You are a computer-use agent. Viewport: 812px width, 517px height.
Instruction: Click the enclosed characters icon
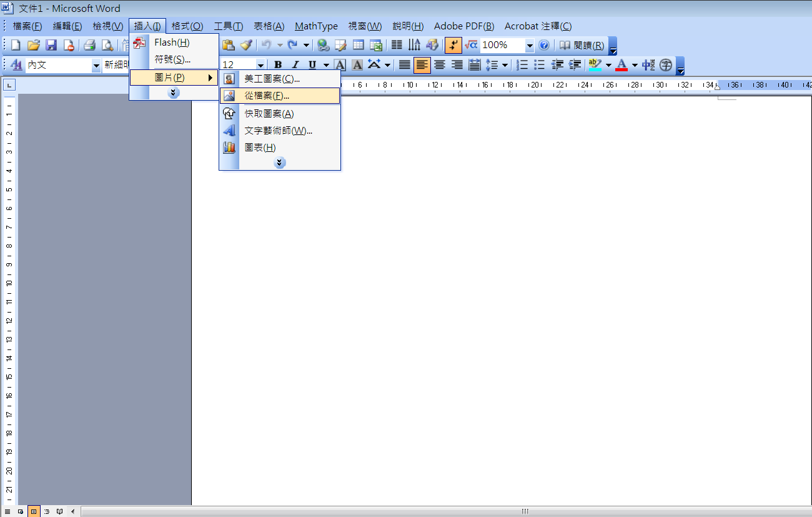pyautogui.click(x=666, y=64)
